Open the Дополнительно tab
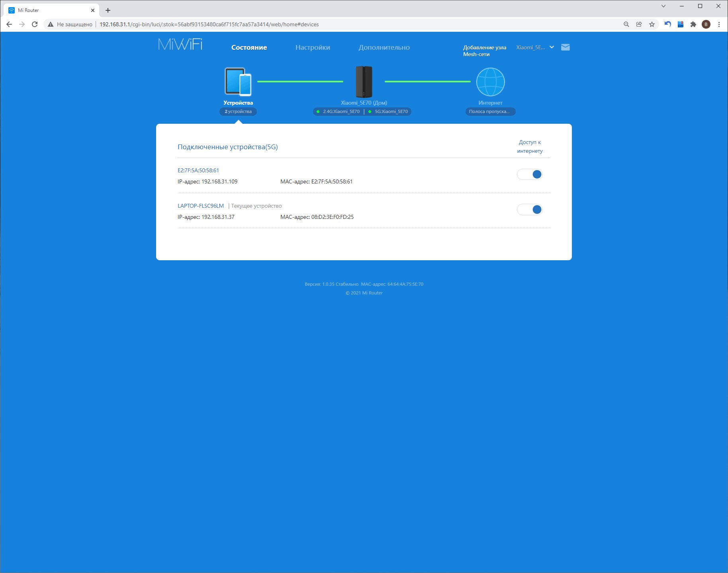Viewport: 728px width, 573px height. click(x=384, y=47)
